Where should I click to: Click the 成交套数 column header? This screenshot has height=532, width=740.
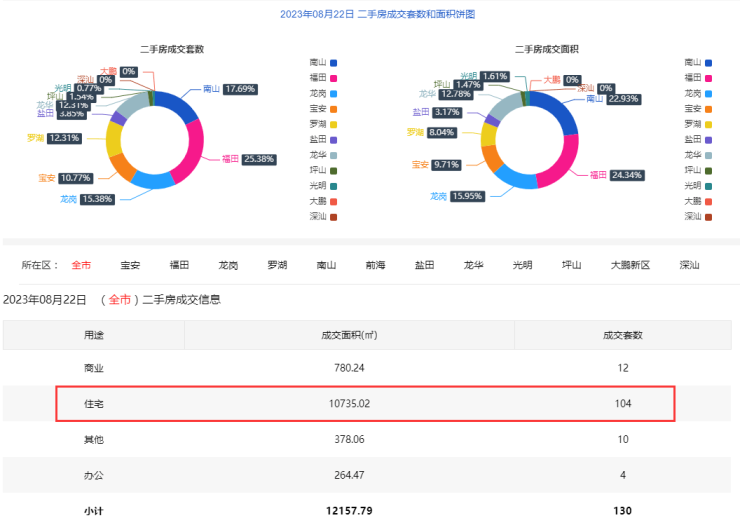pos(622,336)
